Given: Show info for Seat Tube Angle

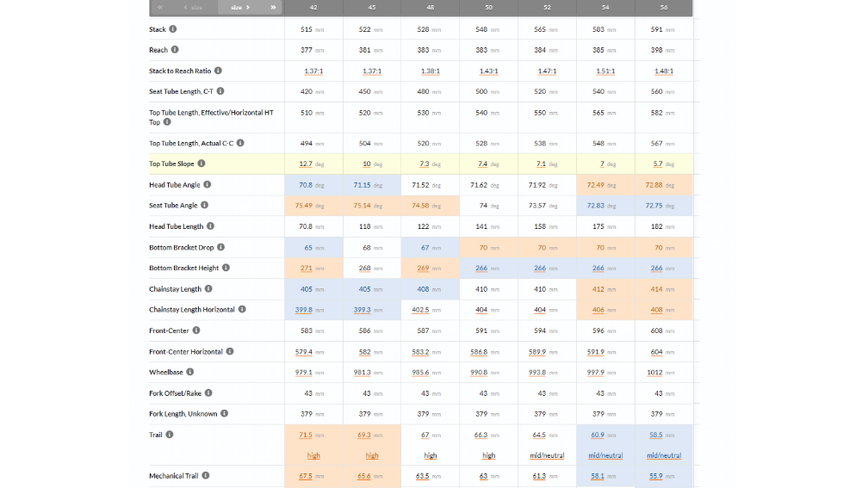Looking at the screenshot, I should 204,205.
